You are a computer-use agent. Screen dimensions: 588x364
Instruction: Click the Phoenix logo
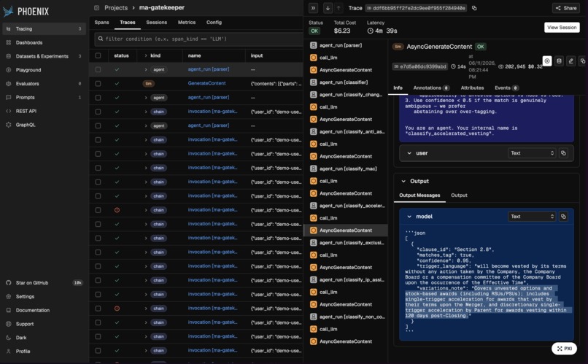click(x=26, y=11)
